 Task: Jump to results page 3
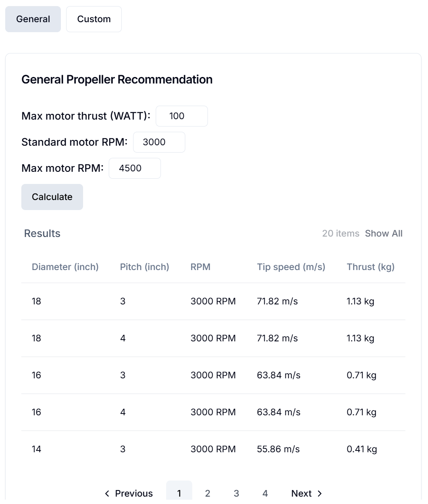236,493
